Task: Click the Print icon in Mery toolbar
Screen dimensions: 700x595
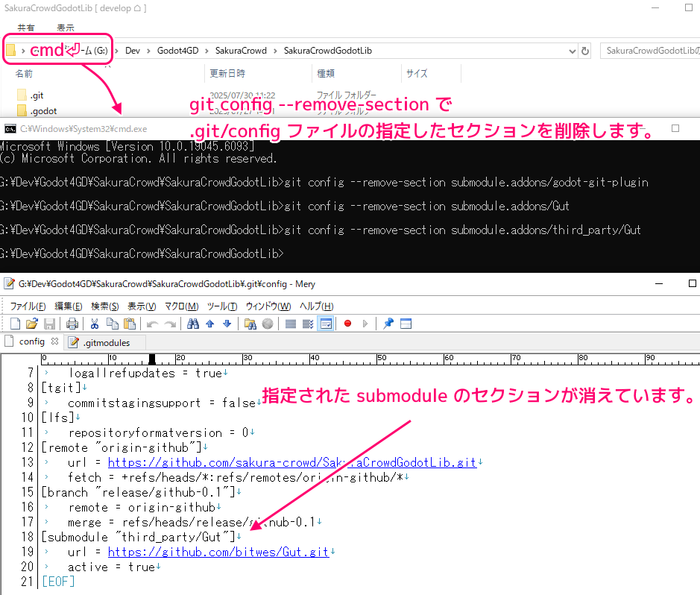Action: (72, 324)
